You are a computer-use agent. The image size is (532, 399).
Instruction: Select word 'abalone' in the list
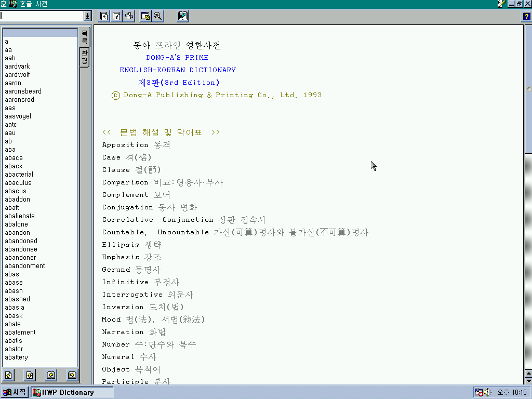(x=16, y=224)
